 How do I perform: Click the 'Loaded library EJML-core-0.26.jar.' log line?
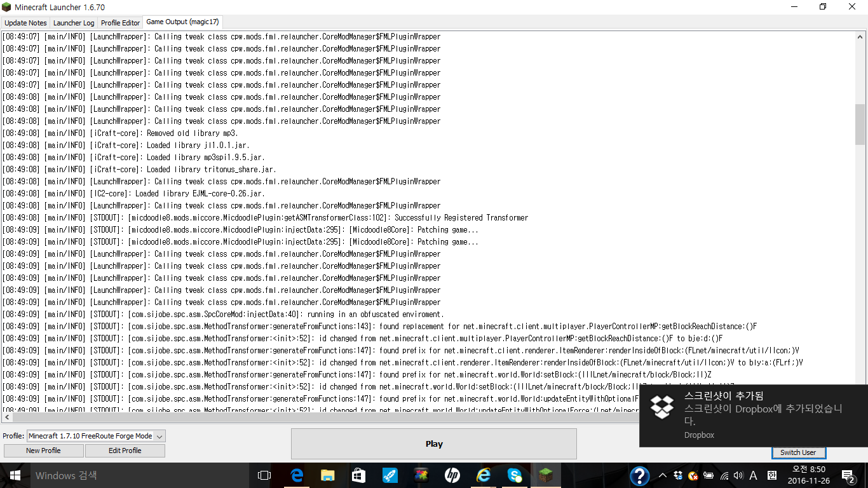tap(133, 193)
